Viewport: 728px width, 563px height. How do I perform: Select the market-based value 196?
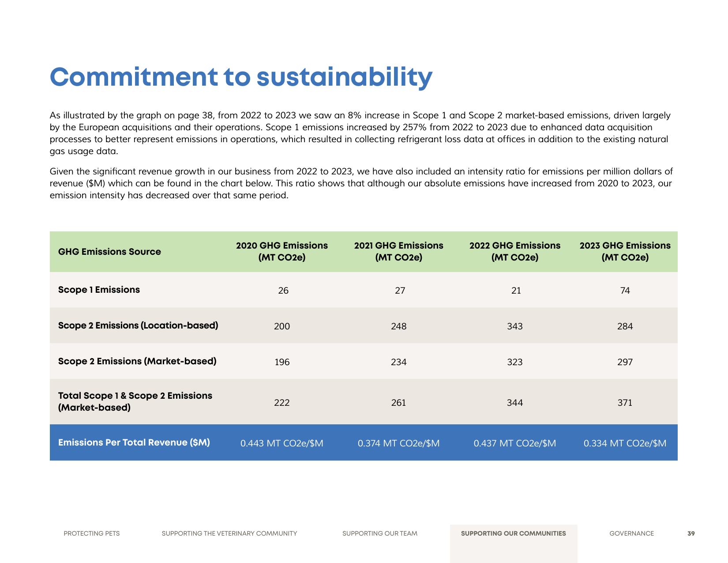pos(282,362)
